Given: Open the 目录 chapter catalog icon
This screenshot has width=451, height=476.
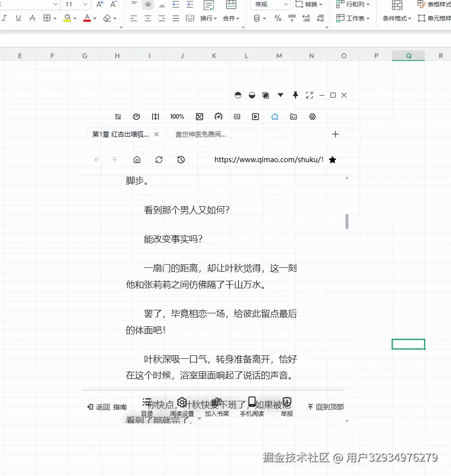Looking at the screenshot, I should pos(146,402).
